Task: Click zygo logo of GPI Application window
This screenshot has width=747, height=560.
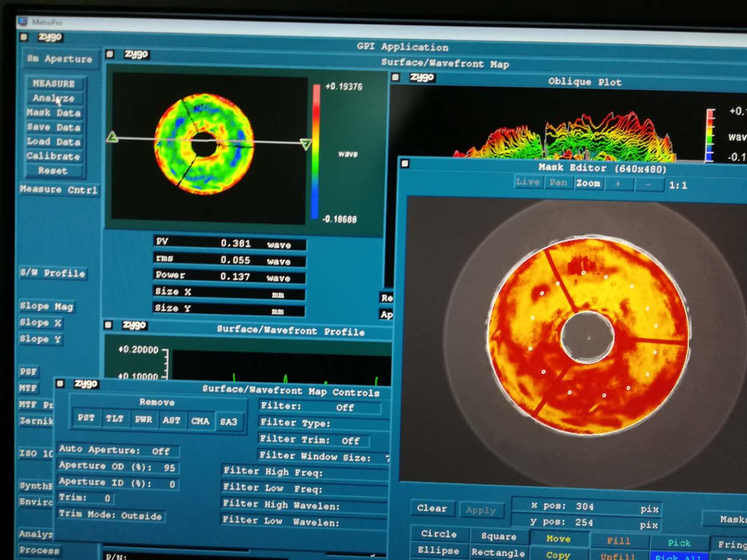Action: [50, 37]
